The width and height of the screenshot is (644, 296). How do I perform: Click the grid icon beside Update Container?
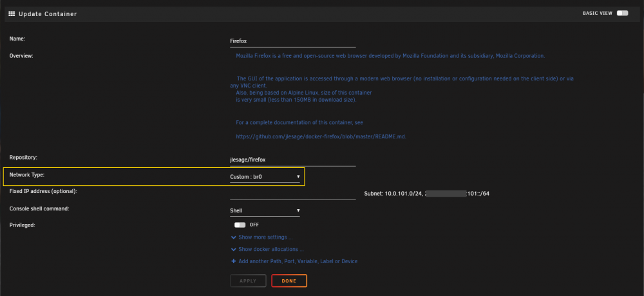pyautogui.click(x=12, y=14)
